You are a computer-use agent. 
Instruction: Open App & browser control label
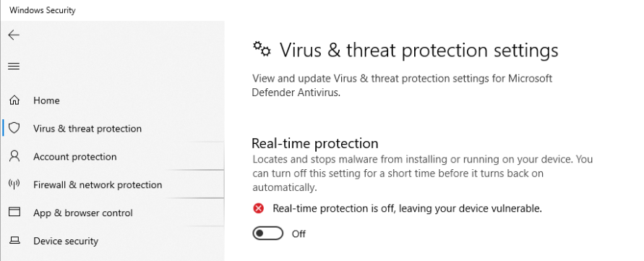click(x=83, y=213)
